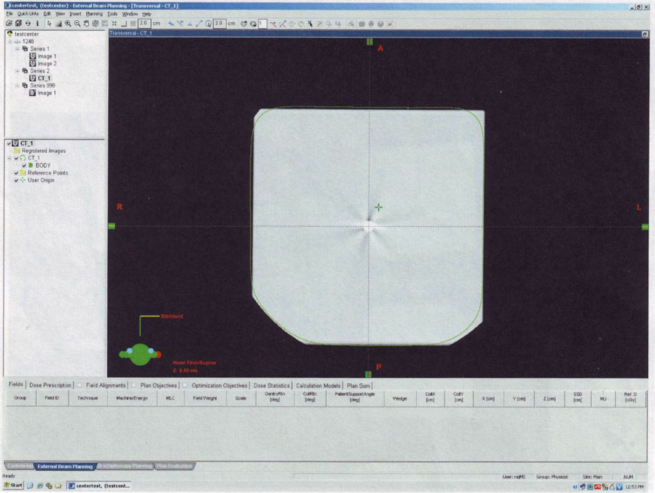Click the save disk toolbar icon

click(19, 22)
